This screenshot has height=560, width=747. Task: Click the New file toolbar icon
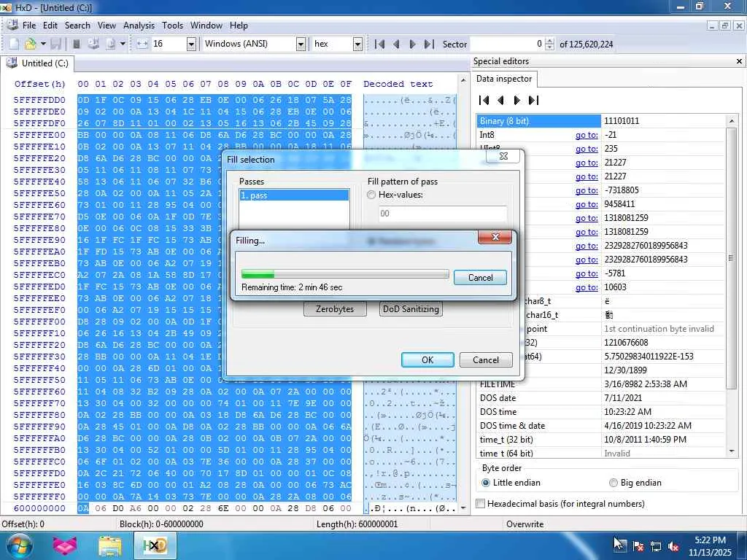(14, 44)
